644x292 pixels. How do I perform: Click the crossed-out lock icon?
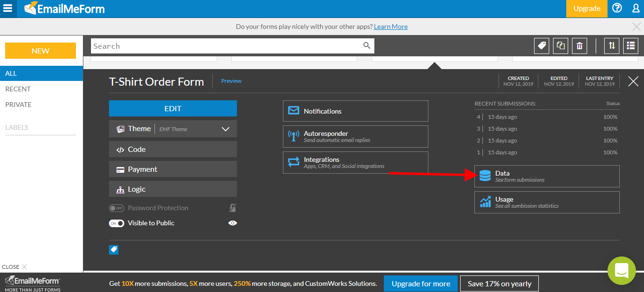tap(233, 208)
